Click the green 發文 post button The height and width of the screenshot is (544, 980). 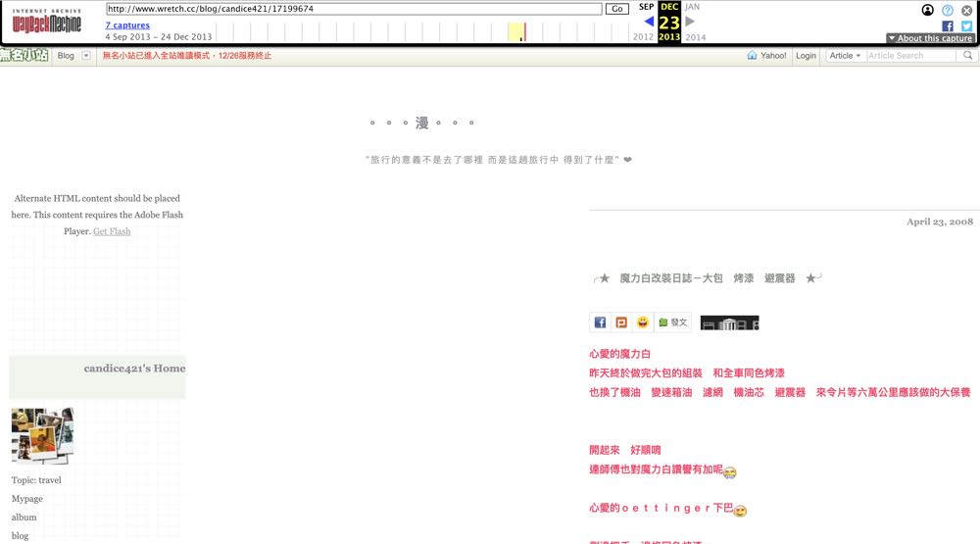[673, 322]
